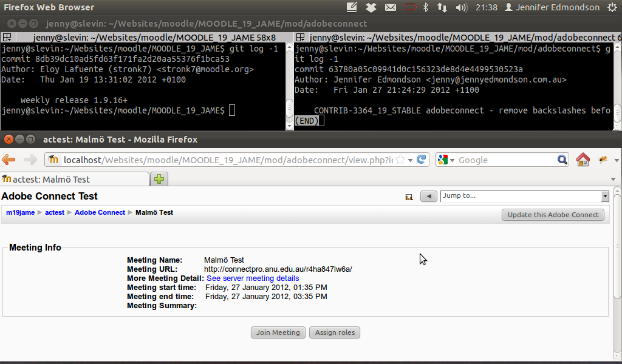The image size is (622, 364).
Task: Go to the Firefox home page icon
Action: 583,160
